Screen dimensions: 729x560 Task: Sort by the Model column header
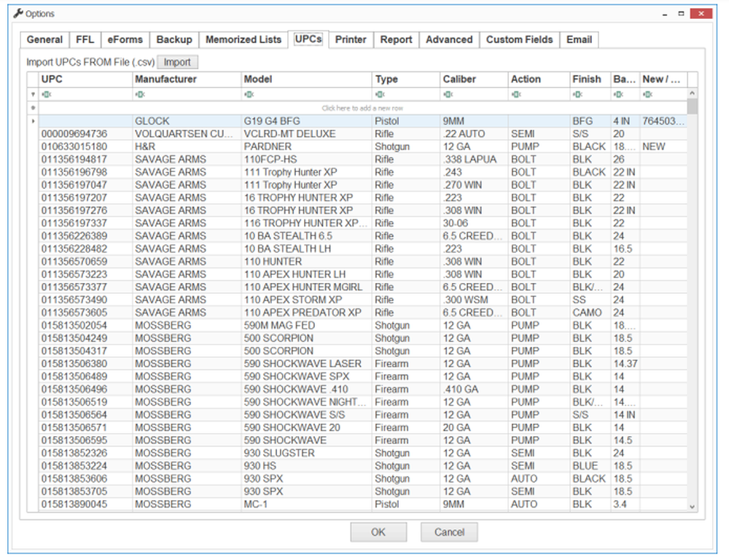pyautogui.click(x=307, y=79)
